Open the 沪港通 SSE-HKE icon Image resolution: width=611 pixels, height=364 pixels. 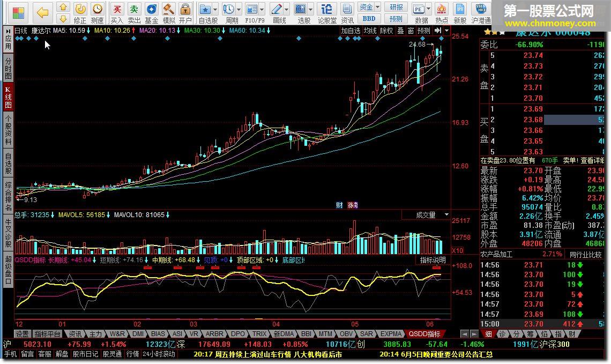click(x=481, y=13)
